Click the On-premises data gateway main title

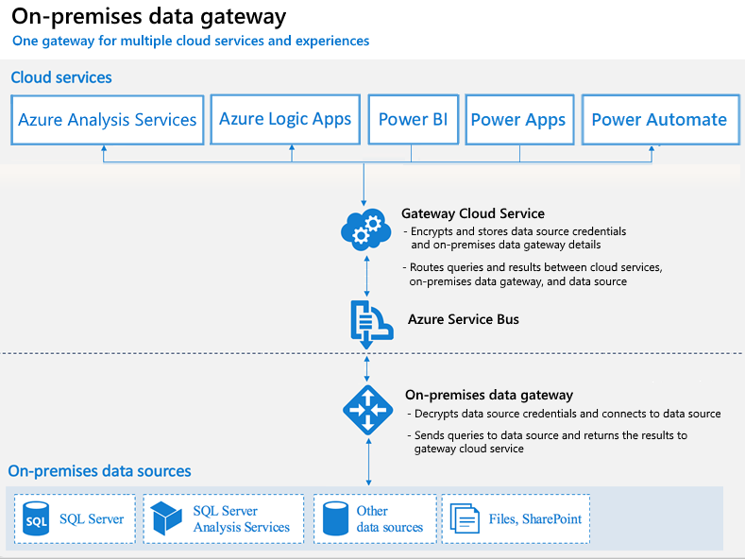click(148, 17)
